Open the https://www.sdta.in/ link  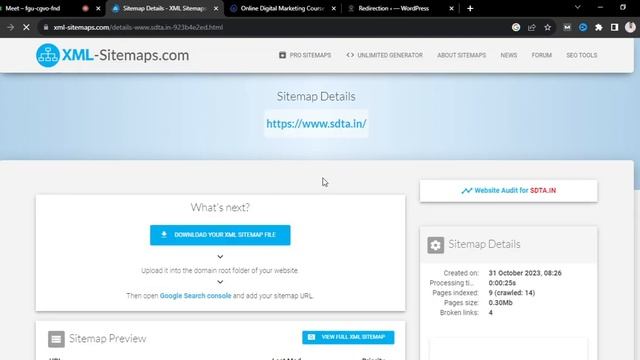[x=316, y=124]
